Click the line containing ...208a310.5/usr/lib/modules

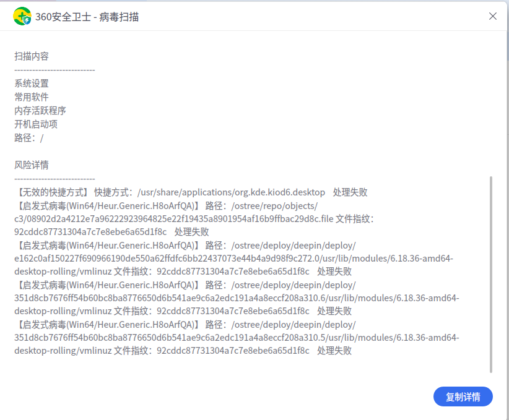click(237, 338)
